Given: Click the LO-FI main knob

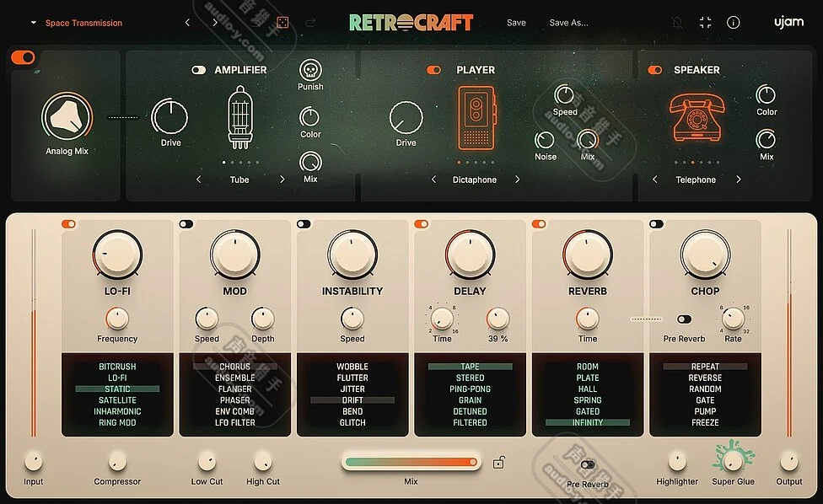Looking at the screenshot, I should (117, 255).
